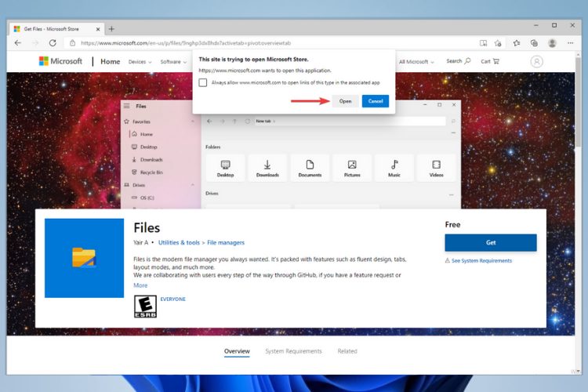
Task: Click the Get button
Action: [491, 243]
